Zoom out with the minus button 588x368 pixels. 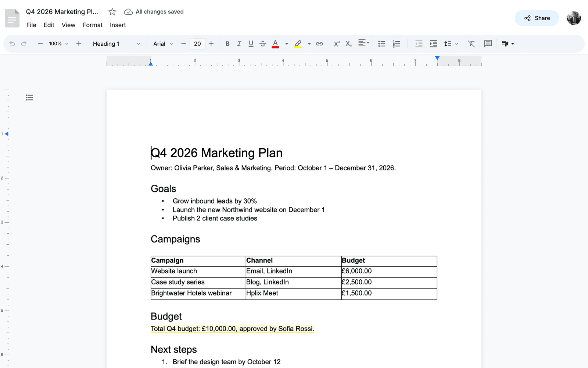pos(40,44)
